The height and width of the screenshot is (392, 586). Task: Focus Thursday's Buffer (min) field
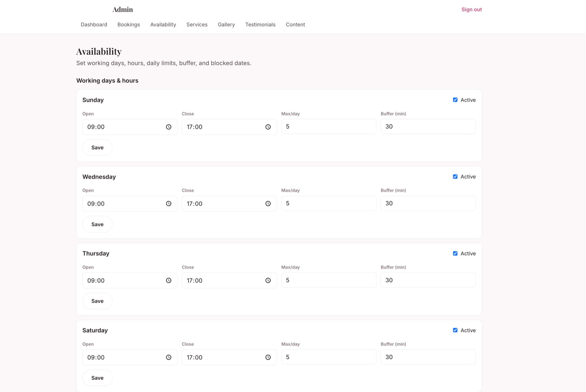428,280
